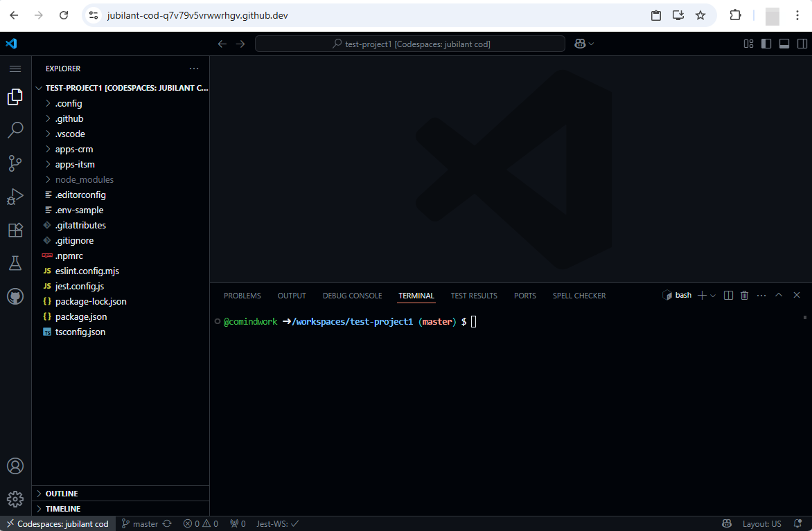Switch to the Spell Checker tab
Viewport: 812px width, 531px height.
pos(579,296)
